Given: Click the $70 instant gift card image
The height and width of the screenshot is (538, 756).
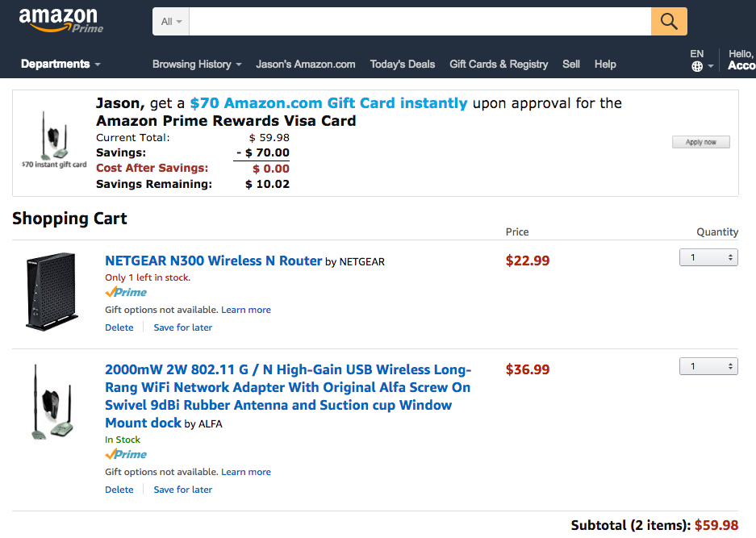Looking at the screenshot, I should coord(54,139).
